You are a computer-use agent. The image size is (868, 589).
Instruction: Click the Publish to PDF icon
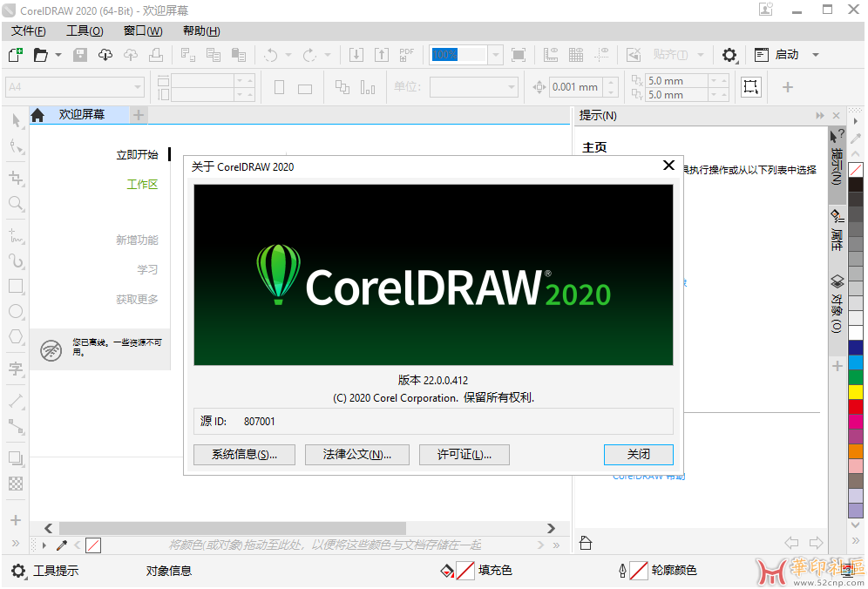click(x=407, y=54)
